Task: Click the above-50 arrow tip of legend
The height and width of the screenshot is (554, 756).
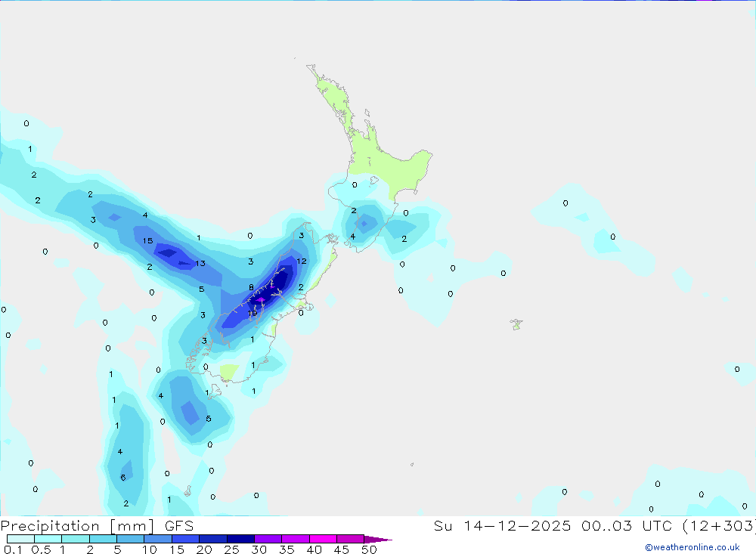Action: point(379,539)
